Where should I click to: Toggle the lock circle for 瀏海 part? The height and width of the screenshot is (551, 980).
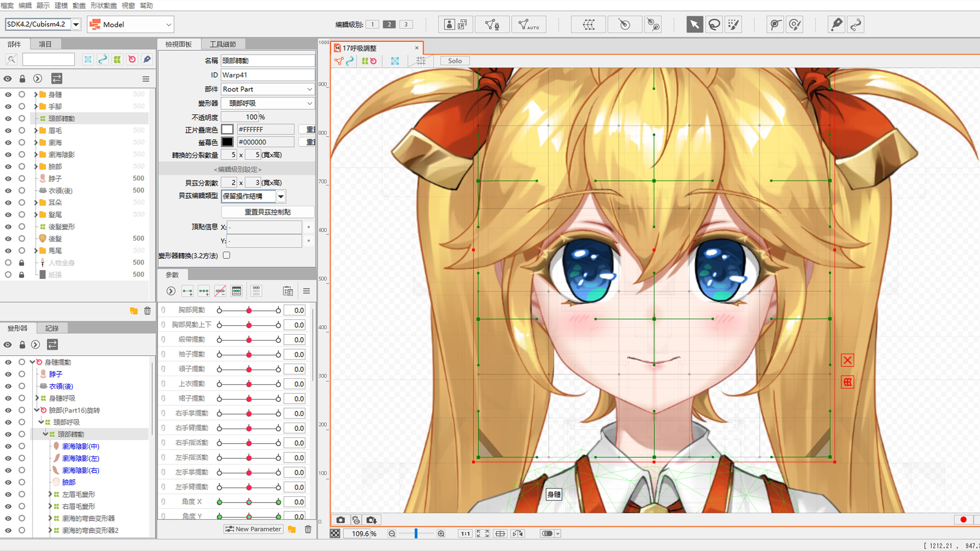coord(22,143)
